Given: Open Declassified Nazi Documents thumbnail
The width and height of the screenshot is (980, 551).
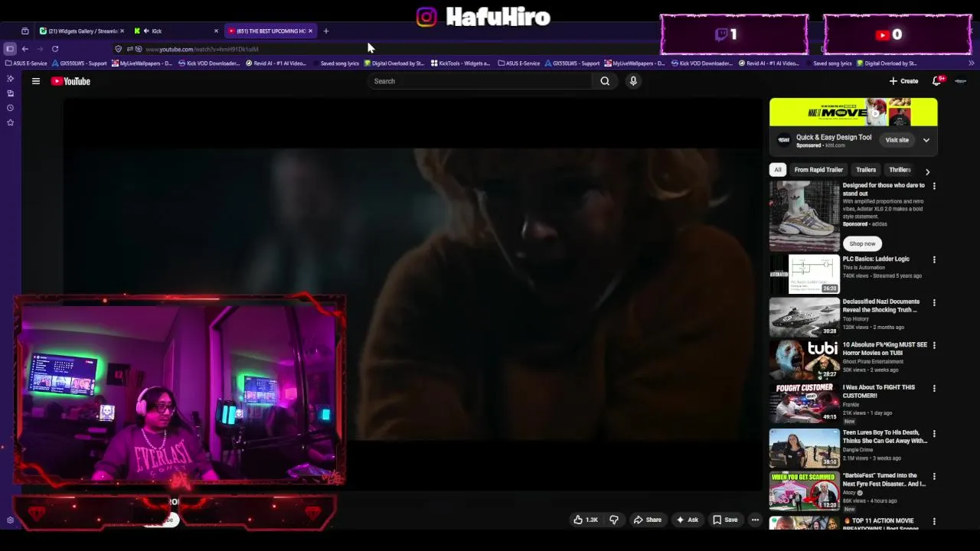Looking at the screenshot, I should [804, 317].
